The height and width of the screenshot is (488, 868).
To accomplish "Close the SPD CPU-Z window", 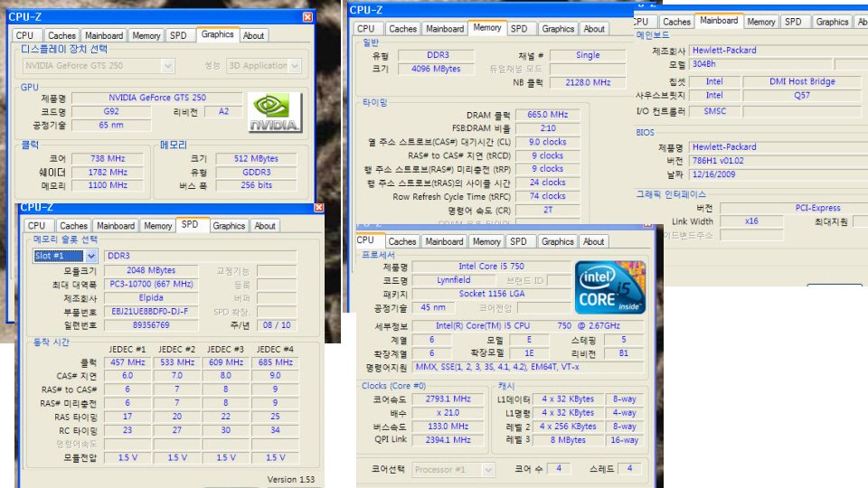I will (319, 207).
